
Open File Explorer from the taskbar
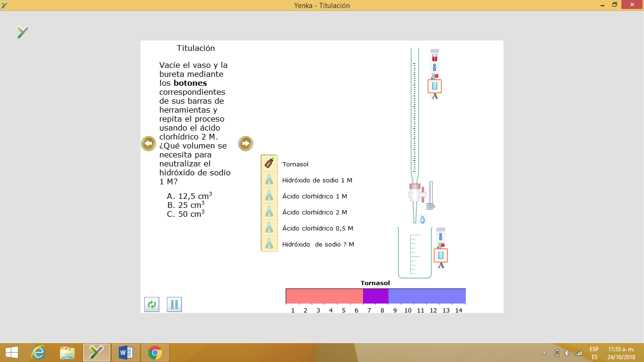tap(67, 352)
